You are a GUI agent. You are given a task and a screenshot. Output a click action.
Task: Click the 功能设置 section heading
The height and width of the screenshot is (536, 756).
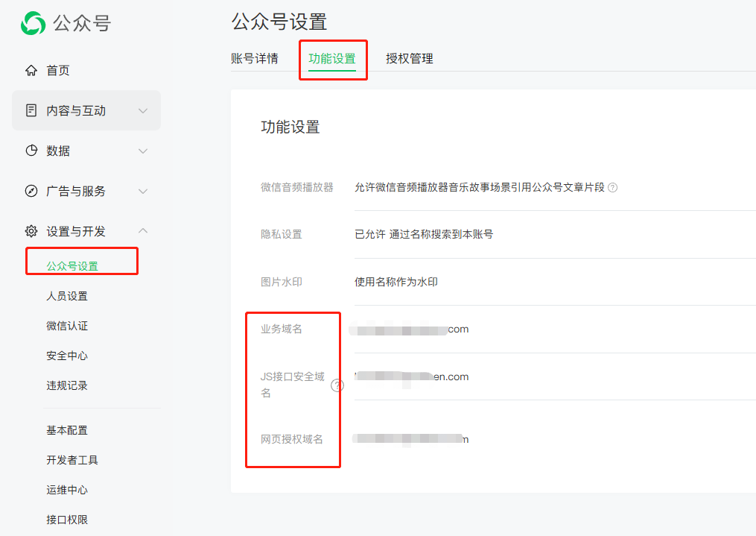[290, 127]
